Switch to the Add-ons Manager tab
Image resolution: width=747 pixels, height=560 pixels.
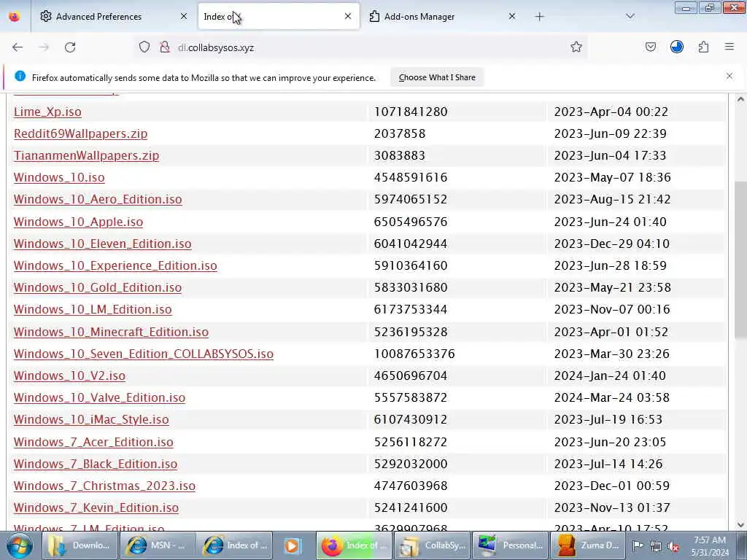point(441,17)
